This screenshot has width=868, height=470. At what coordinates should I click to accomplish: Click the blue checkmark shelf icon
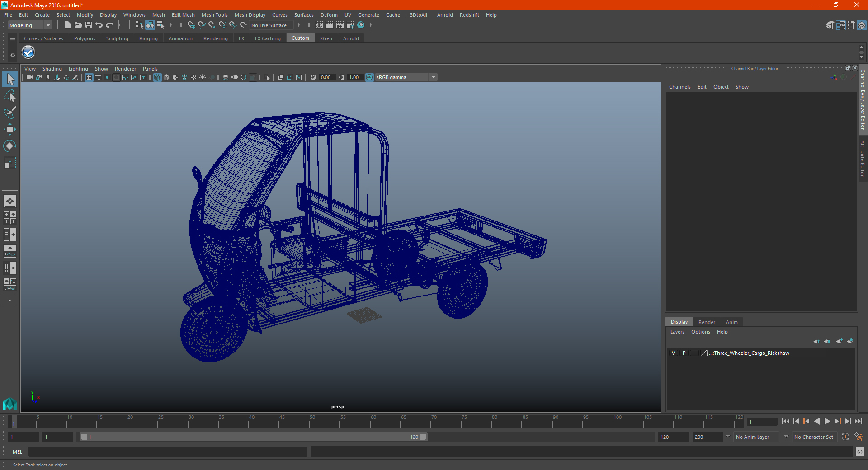pos(28,52)
